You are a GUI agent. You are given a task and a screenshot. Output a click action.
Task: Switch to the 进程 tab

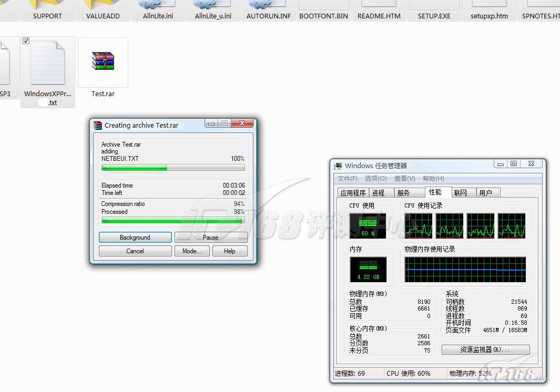(378, 193)
